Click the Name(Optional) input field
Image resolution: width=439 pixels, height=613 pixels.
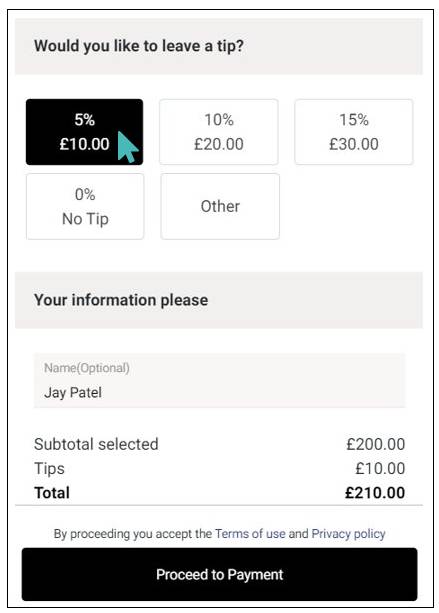point(219,380)
